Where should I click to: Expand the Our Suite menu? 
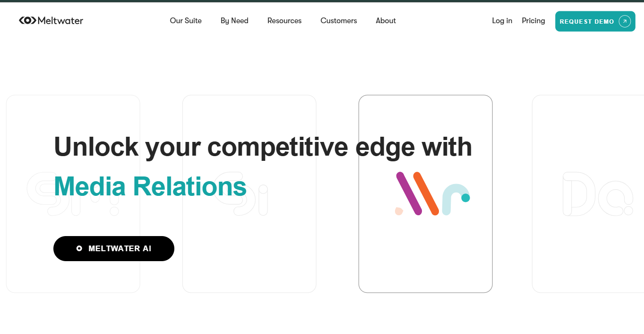point(186,21)
